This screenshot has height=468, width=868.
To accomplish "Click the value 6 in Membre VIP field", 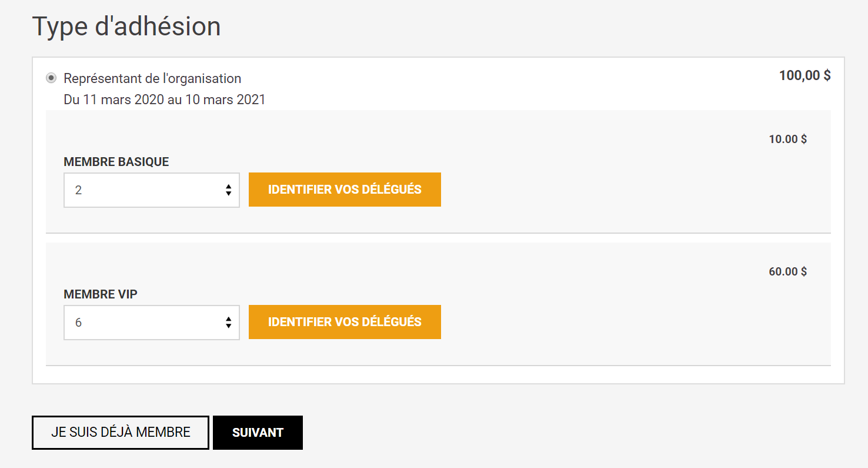I will point(79,323).
